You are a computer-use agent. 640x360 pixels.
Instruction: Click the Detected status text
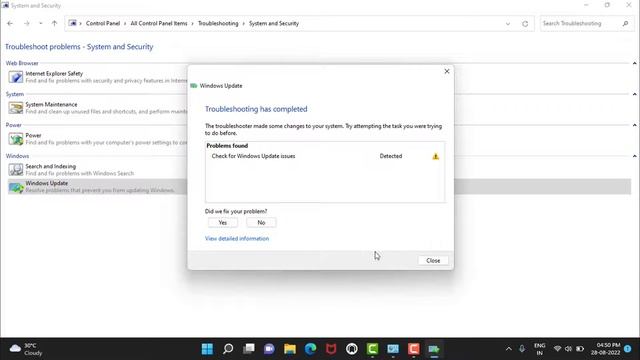[391, 156]
